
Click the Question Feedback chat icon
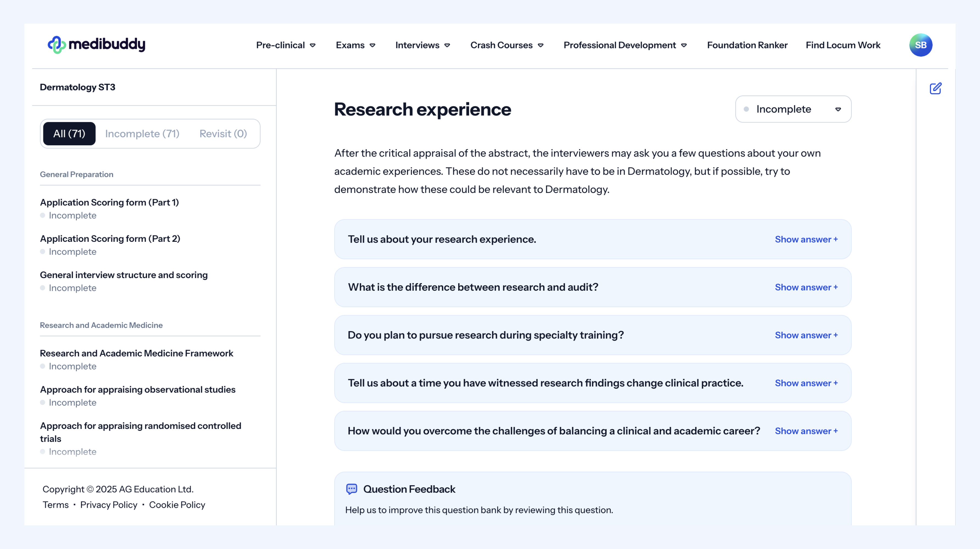tap(352, 489)
